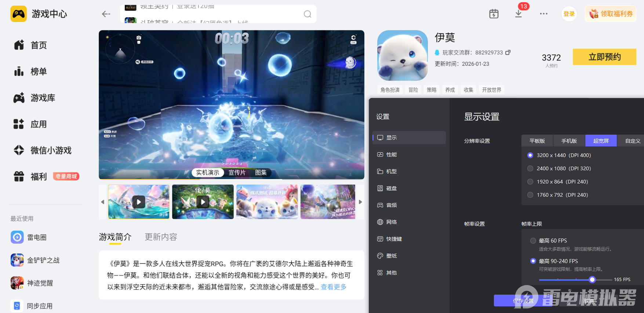Switch to 平板版 resolution tab
This screenshot has width=644, height=313.
537,141
